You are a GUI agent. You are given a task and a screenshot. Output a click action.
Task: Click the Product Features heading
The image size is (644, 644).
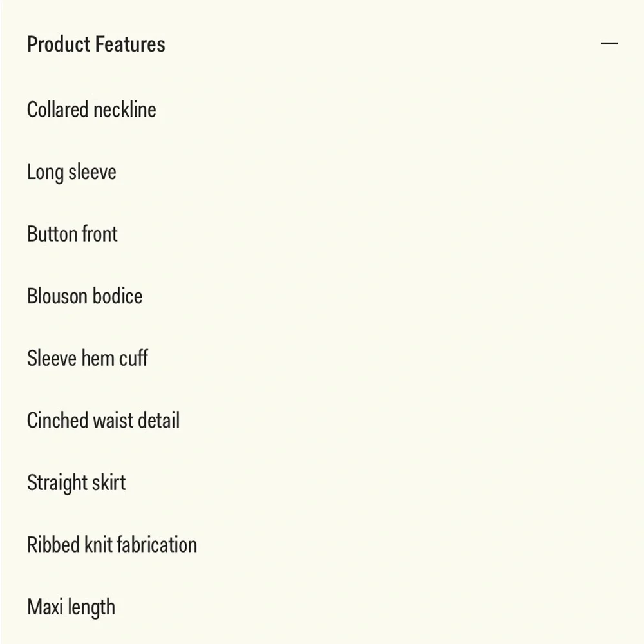pyautogui.click(x=96, y=44)
